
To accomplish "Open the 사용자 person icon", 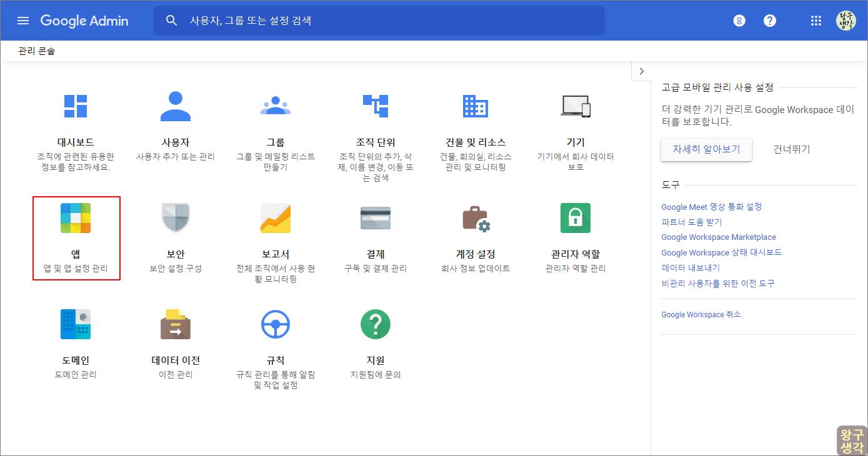I will [x=176, y=106].
